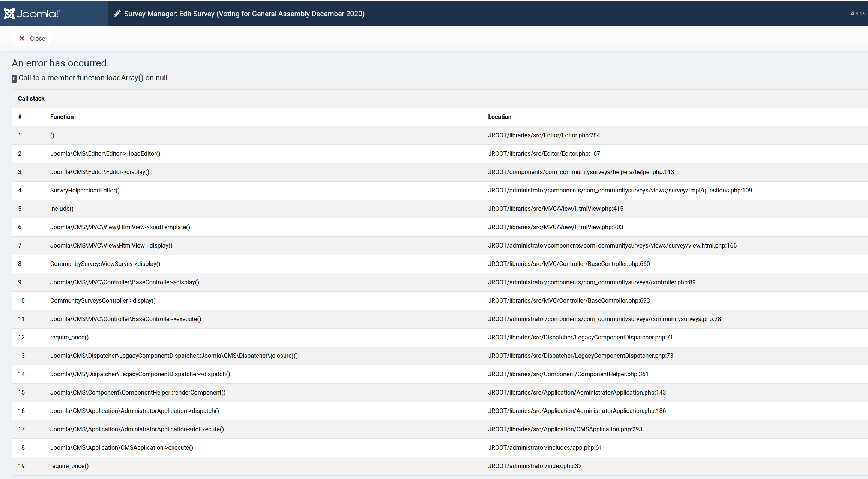Screen dimensions: 868x479
Task: Click the Survey Manager: Edit Survey title
Action: (244, 14)
